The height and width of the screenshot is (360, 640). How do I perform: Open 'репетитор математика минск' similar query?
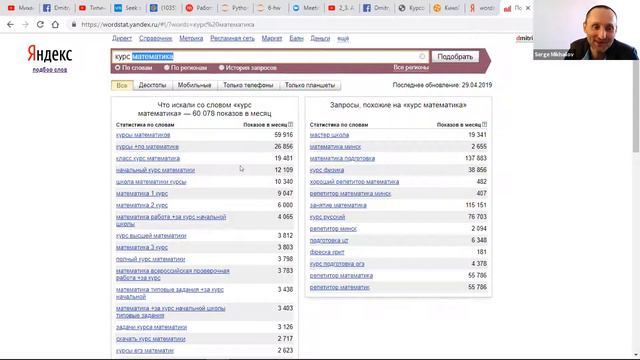click(x=350, y=193)
